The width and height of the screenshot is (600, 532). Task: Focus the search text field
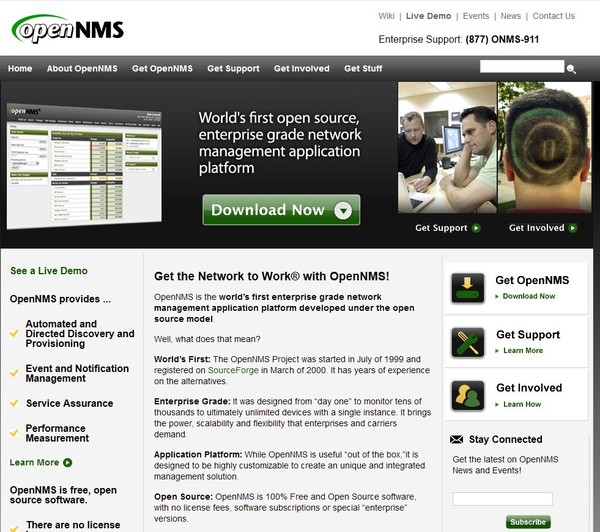521,67
